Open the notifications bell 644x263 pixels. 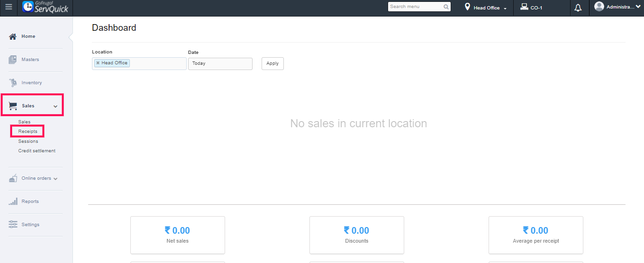coord(578,8)
